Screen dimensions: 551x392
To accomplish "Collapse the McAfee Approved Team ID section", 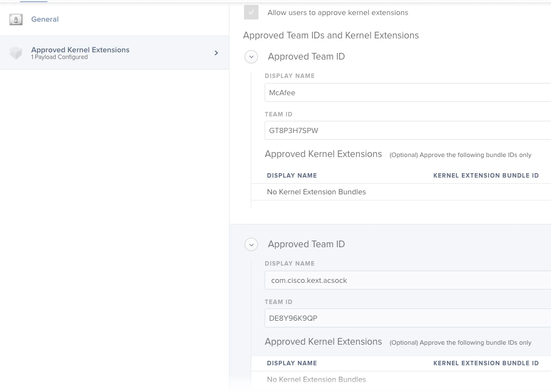I will point(251,57).
